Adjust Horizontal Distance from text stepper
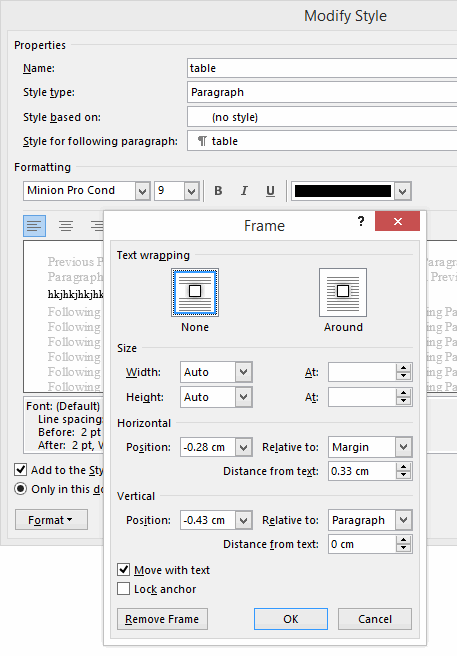This screenshot has height=656, width=457. click(x=403, y=471)
